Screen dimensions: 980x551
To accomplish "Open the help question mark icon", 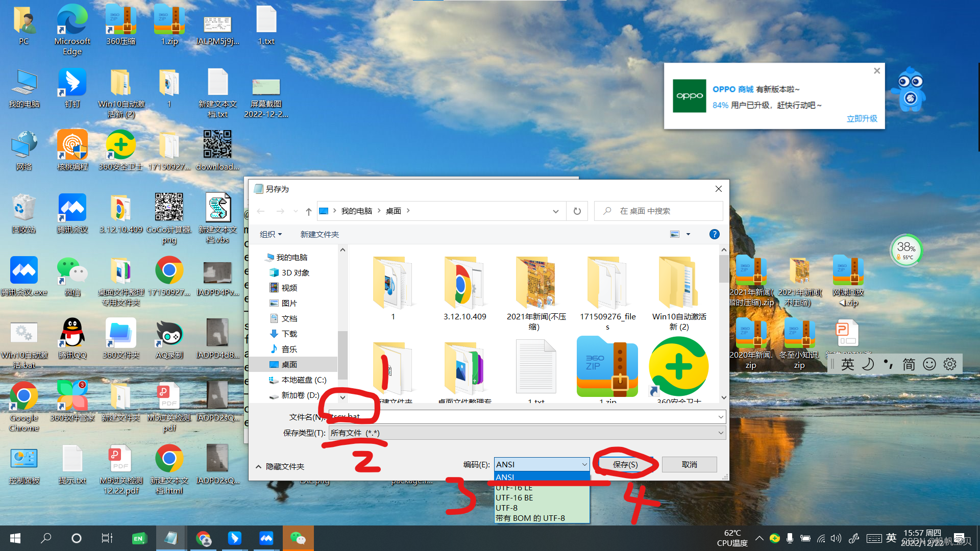I will 714,234.
